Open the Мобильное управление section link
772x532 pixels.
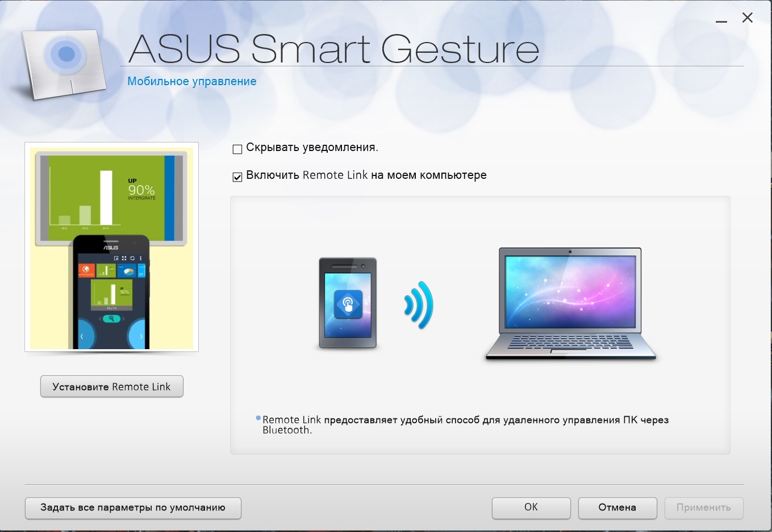point(192,81)
